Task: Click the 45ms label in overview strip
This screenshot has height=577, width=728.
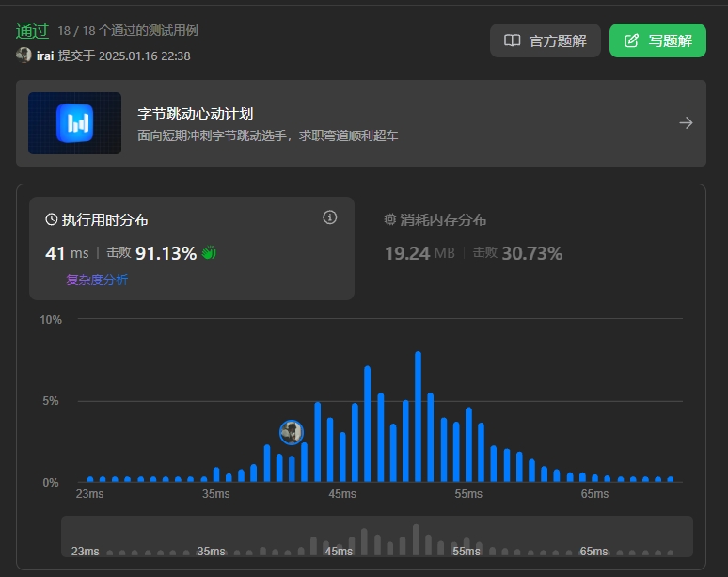Action: [x=339, y=552]
